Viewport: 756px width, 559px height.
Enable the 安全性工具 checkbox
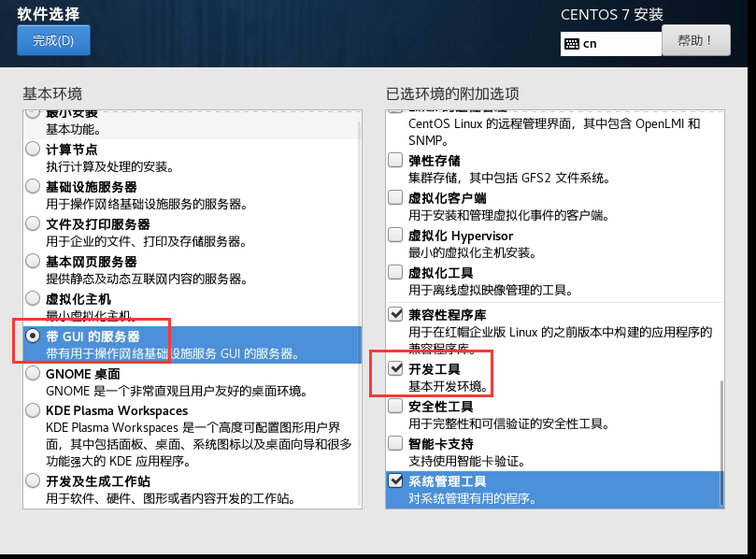(x=395, y=406)
